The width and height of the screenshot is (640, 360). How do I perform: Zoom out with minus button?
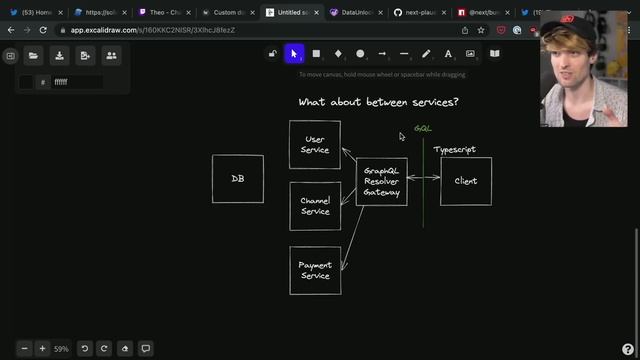(24, 349)
